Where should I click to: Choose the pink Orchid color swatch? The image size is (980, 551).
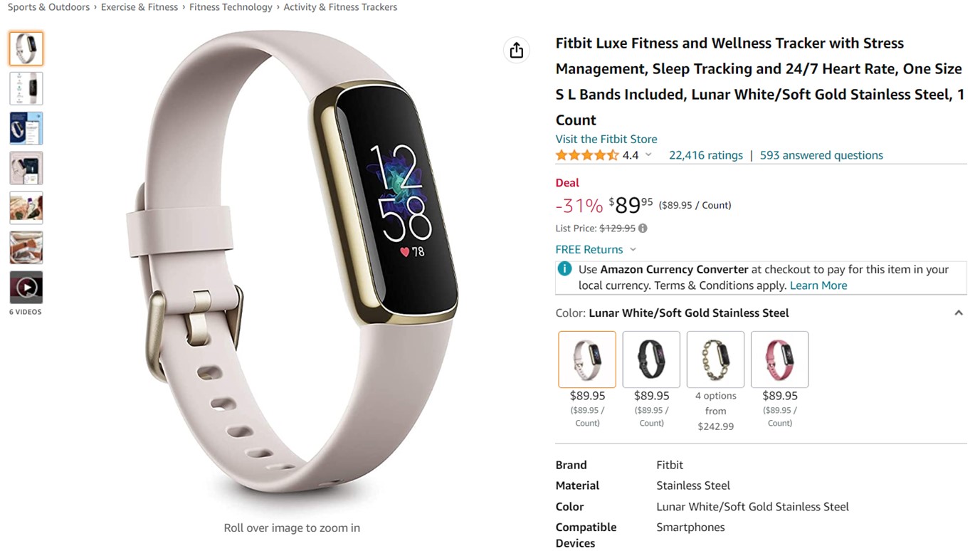(779, 360)
